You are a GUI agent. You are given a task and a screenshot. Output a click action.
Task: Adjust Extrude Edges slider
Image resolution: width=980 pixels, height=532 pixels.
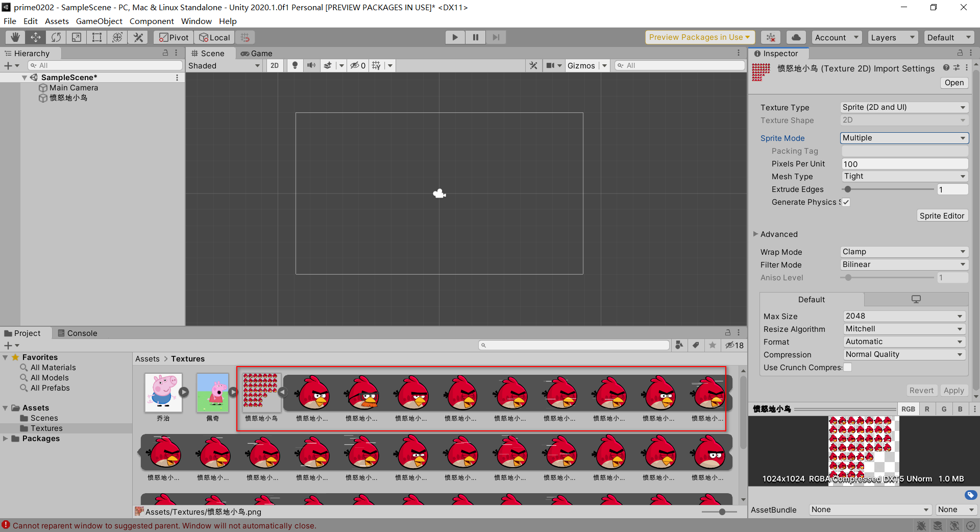tap(847, 189)
